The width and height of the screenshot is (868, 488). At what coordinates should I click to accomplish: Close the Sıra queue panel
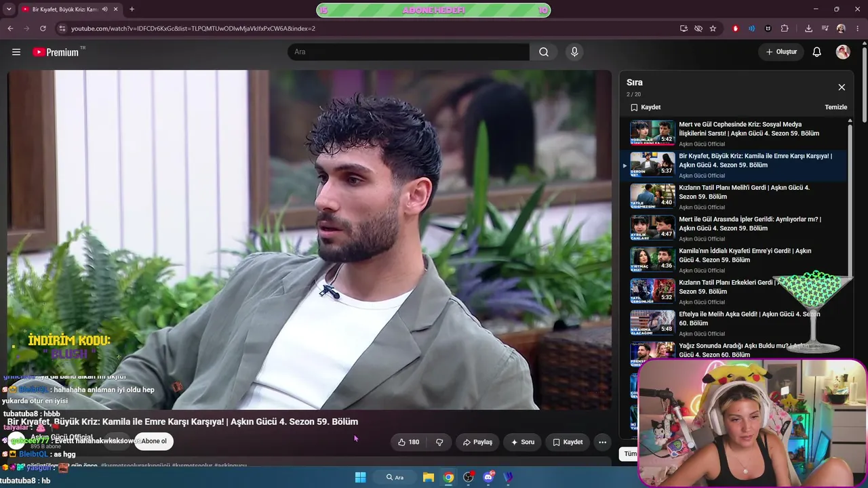[842, 87]
